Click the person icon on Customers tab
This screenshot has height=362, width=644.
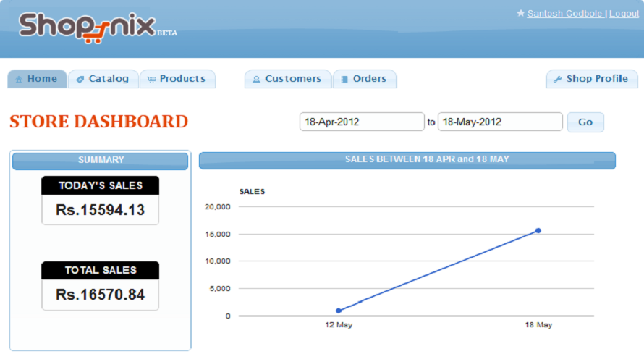[x=256, y=80]
